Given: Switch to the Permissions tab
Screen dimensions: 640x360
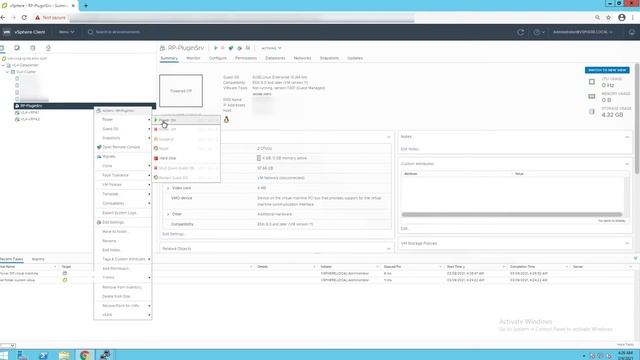Looking at the screenshot, I should [246, 58].
